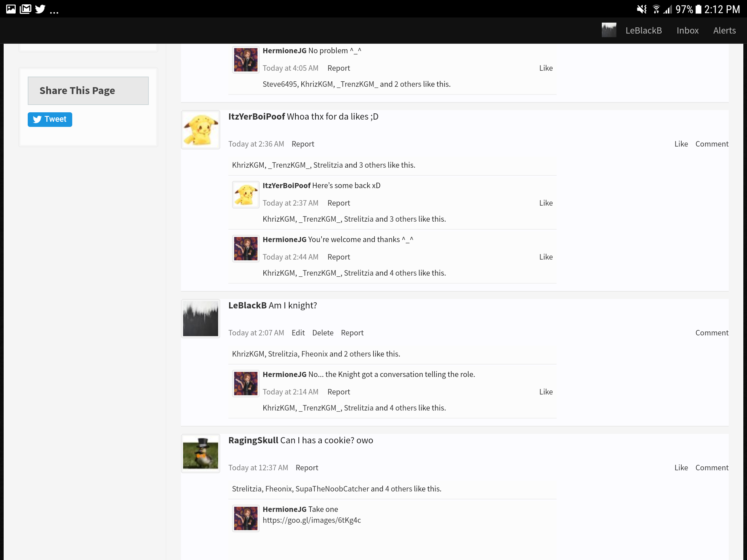
Task: Open HermioneJG username on 'No problem' comment
Action: click(x=285, y=51)
